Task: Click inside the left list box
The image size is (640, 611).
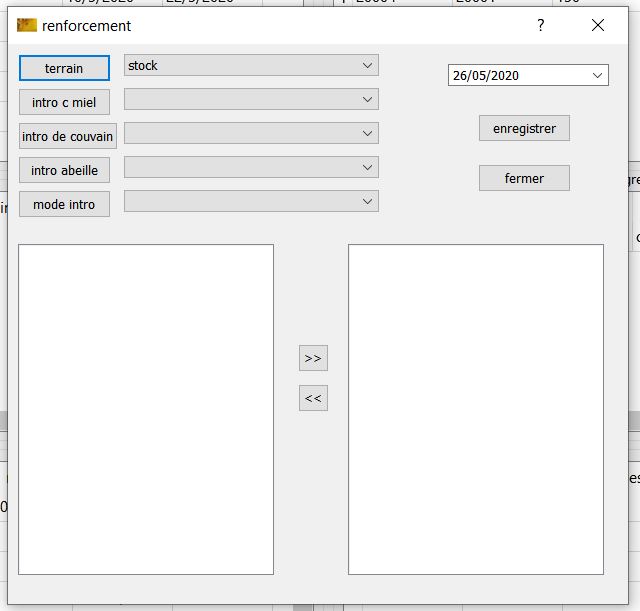Action: point(146,409)
